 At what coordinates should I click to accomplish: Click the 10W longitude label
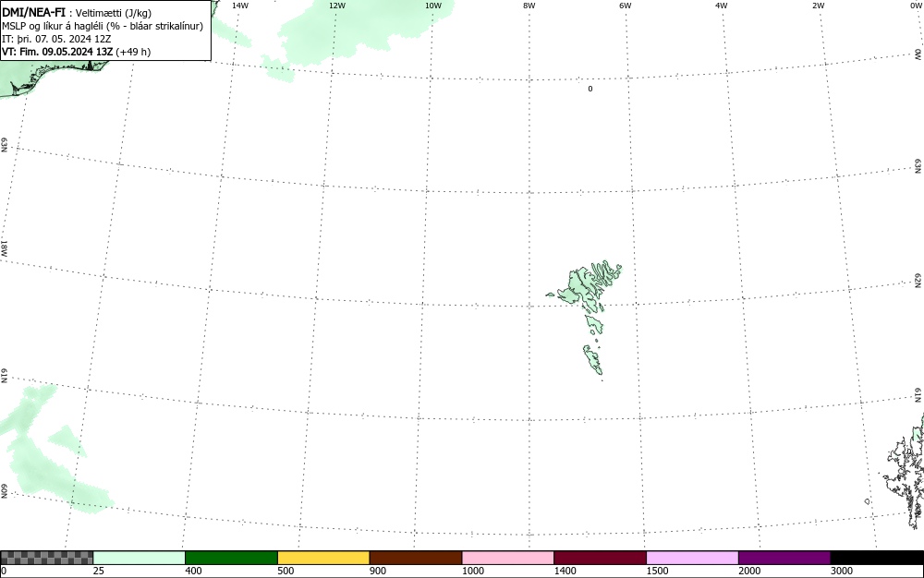433,6
